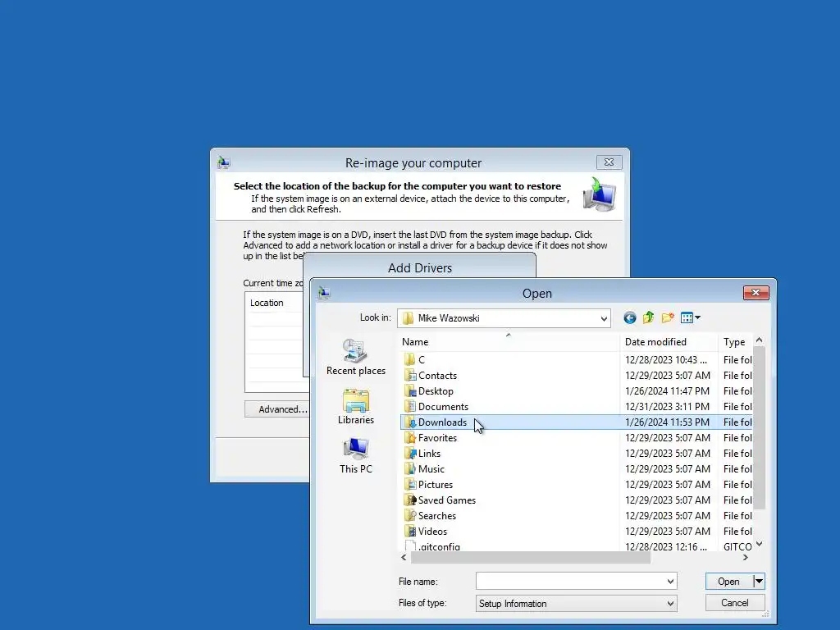Click the vertical scrollbar up arrow
The image size is (840, 630).
point(759,340)
